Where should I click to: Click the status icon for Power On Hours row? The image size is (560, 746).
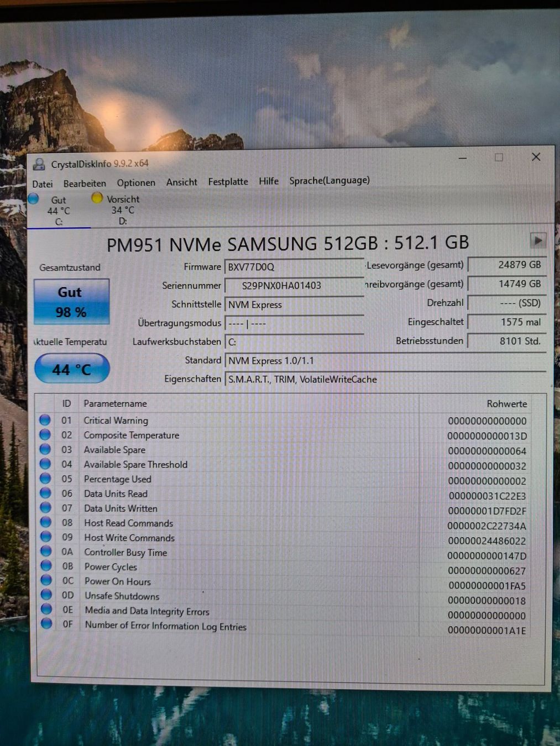(46, 580)
